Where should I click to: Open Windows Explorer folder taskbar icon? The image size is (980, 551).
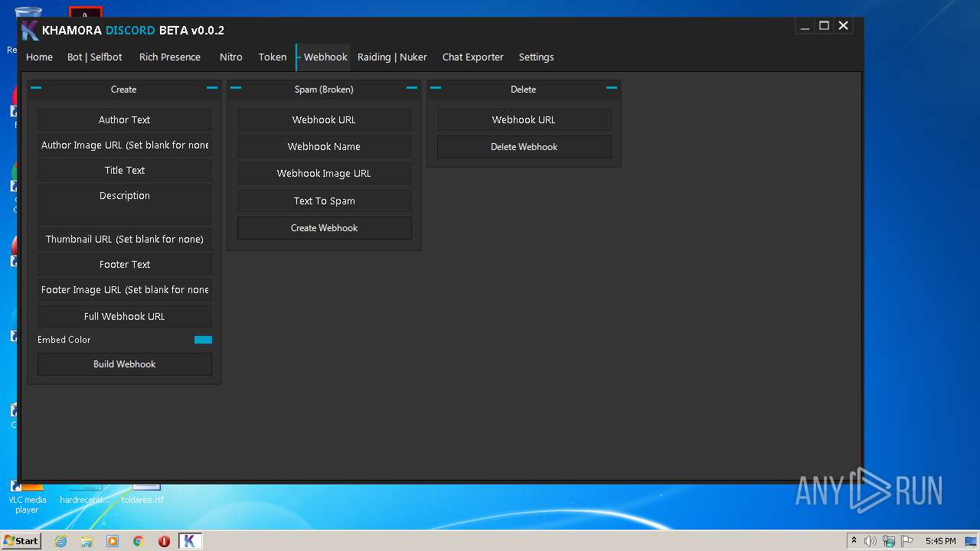[x=87, y=541]
